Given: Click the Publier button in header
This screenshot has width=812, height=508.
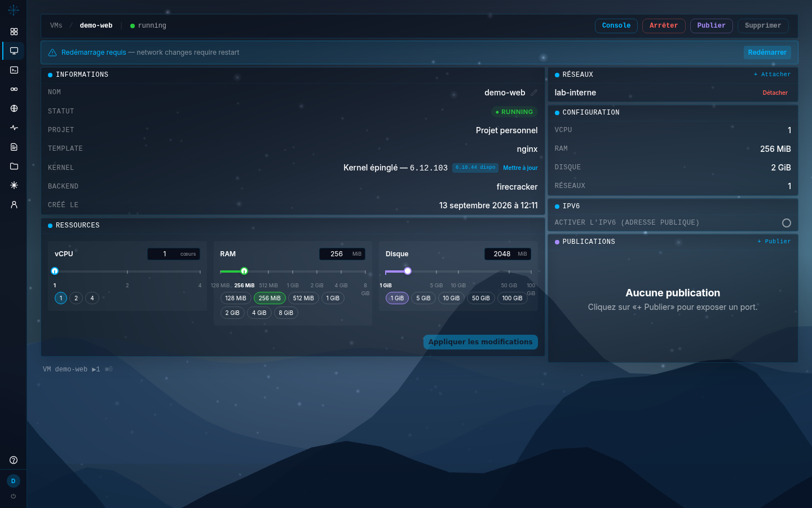Looking at the screenshot, I should point(712,26).
